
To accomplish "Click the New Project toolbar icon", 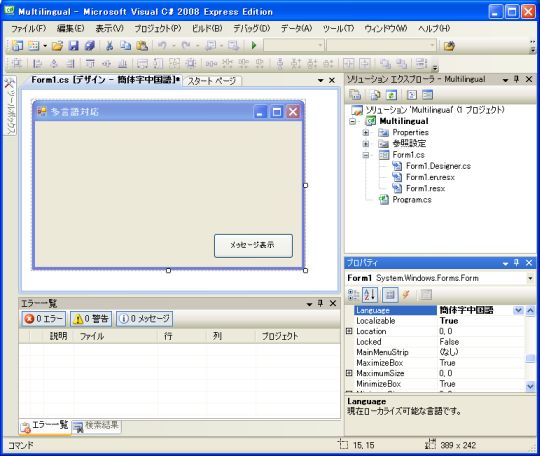I will (17, 45).
